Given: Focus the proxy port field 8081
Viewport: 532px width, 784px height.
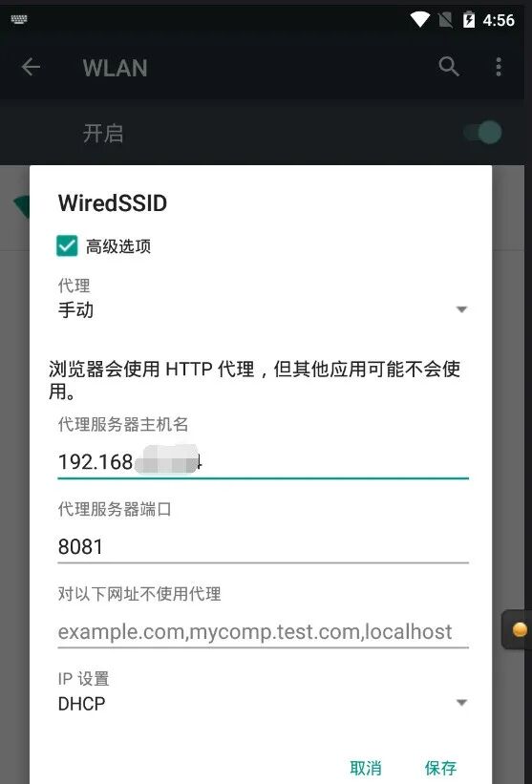Looking at the screenshot, I should 263,546.
